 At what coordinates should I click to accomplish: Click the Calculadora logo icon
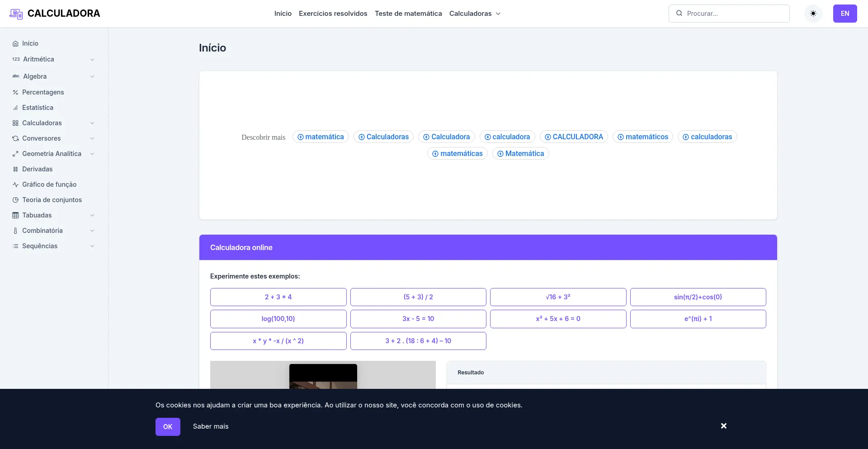[x=16, y=14]
